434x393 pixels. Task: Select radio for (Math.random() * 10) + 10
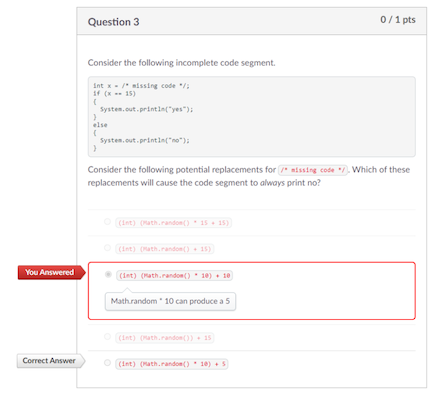pos(108,274)
